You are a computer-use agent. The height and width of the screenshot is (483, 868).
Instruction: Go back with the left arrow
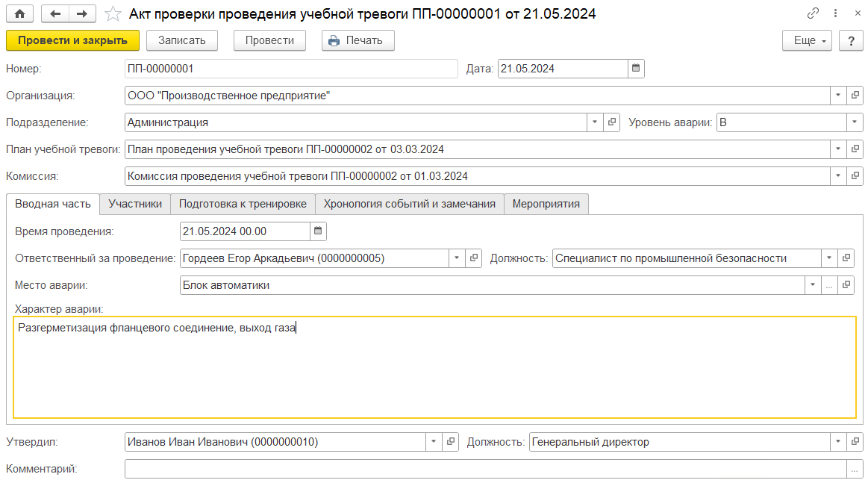(55, 14)
